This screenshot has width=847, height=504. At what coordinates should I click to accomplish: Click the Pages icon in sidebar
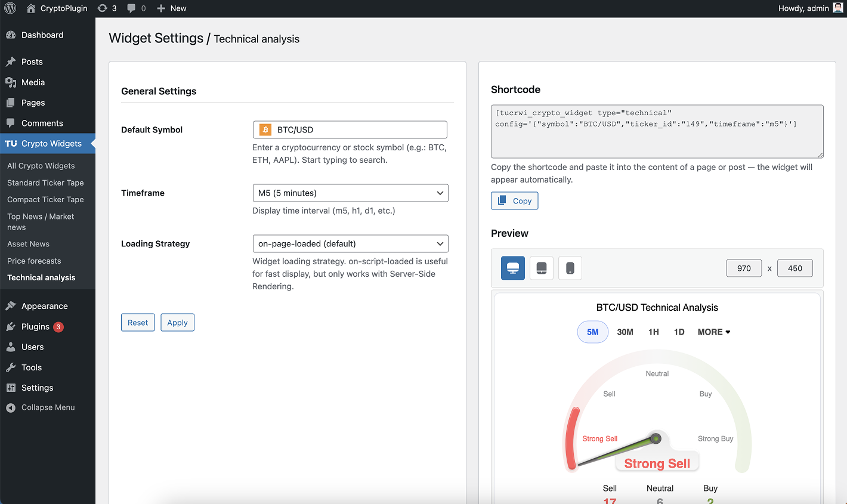[x=11, y=103]
